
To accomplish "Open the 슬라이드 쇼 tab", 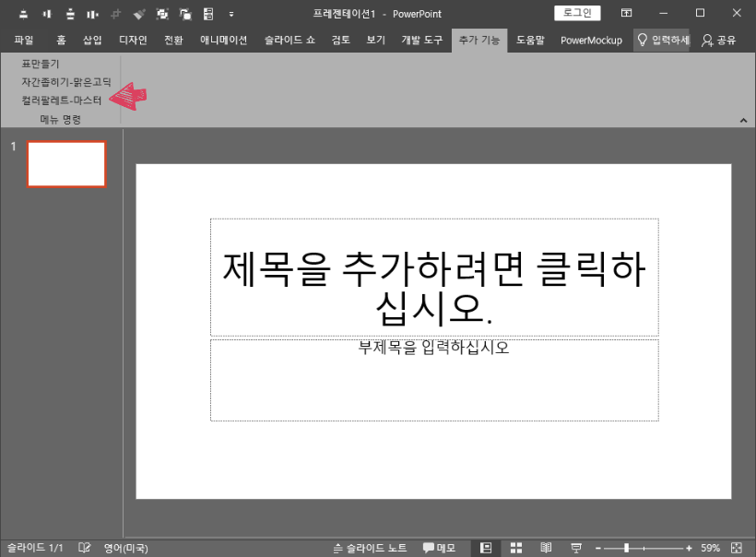I will [x=289, y=40].
